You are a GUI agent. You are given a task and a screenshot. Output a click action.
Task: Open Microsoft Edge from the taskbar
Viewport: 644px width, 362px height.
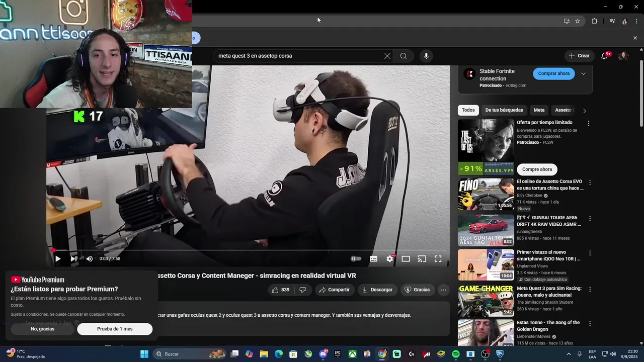click(x=279, y=354)
